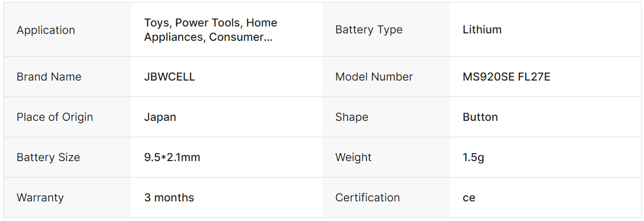Select the MS920SE FL27E model value

[x=506, y=77]
